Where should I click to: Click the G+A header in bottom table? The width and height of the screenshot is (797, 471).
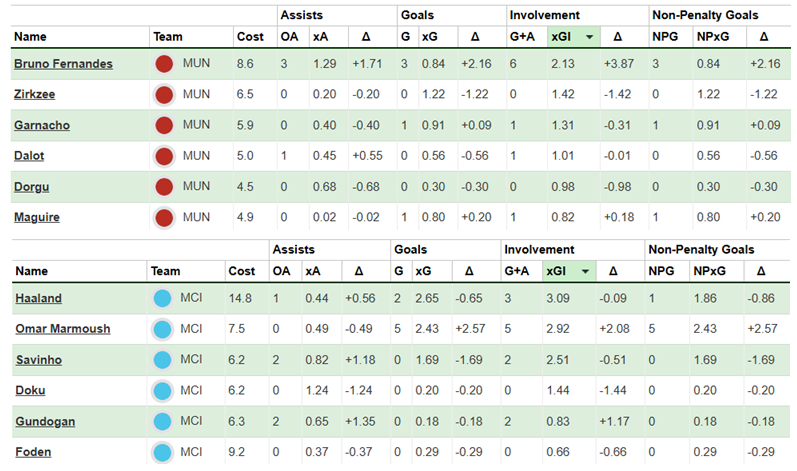point(517,271)
